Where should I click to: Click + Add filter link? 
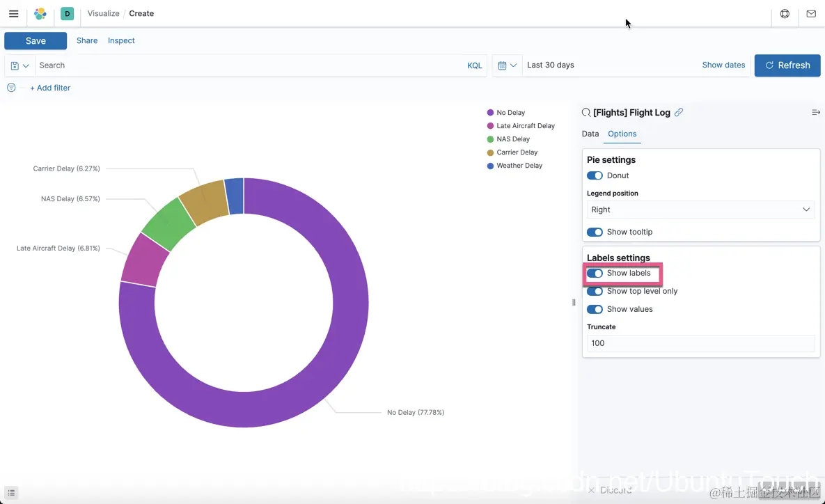point(50,88)
